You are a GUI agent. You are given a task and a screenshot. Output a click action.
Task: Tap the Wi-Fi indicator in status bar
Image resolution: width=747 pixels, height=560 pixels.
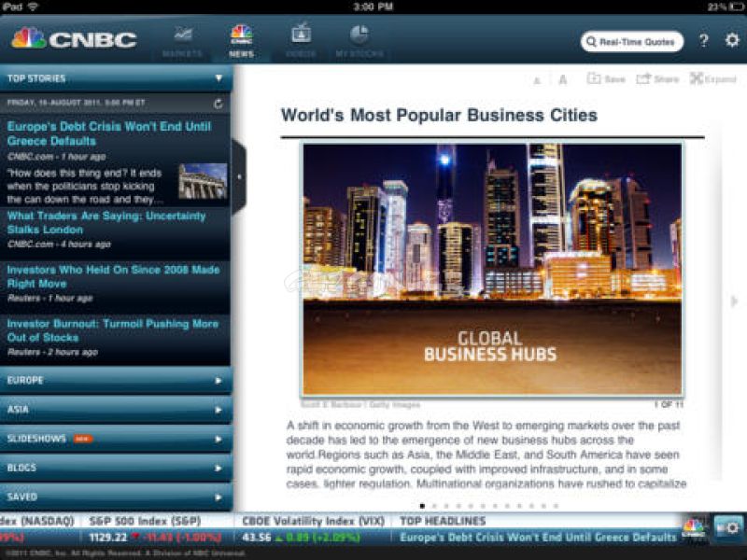34,7
